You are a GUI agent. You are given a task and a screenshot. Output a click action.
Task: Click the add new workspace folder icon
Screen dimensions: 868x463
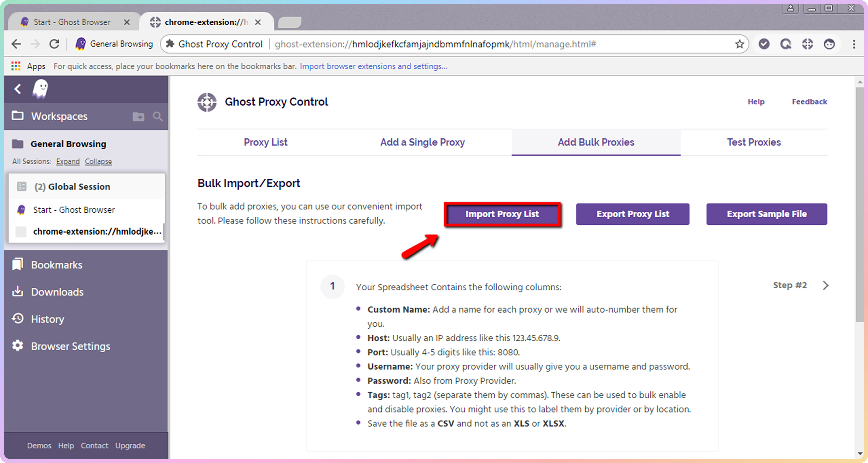[138, 117]
